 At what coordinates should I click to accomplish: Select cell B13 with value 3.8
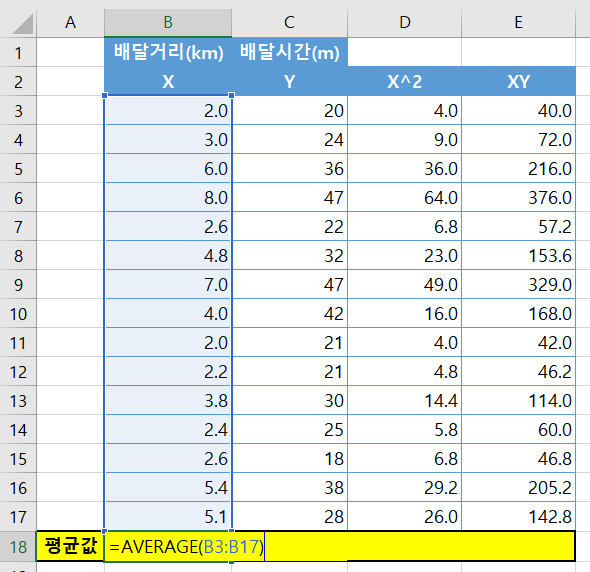coord(168,400)
